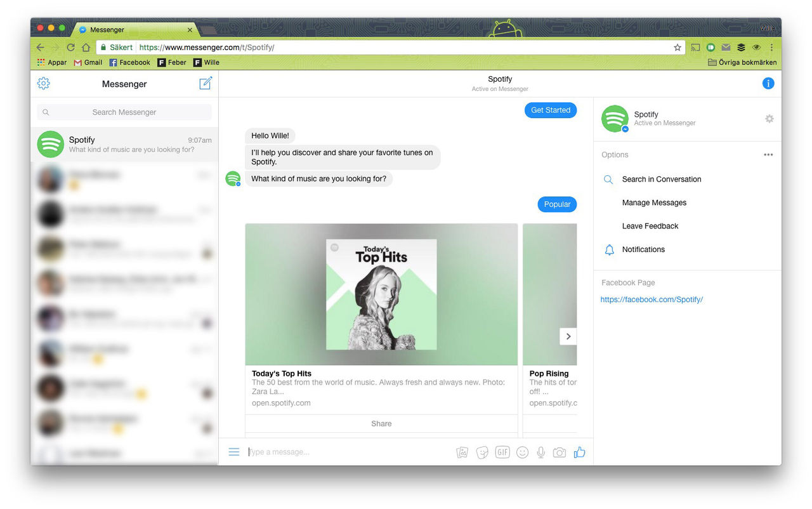812x509 pixels.
Task: Attach a photo or file
Action: point(462,453)
